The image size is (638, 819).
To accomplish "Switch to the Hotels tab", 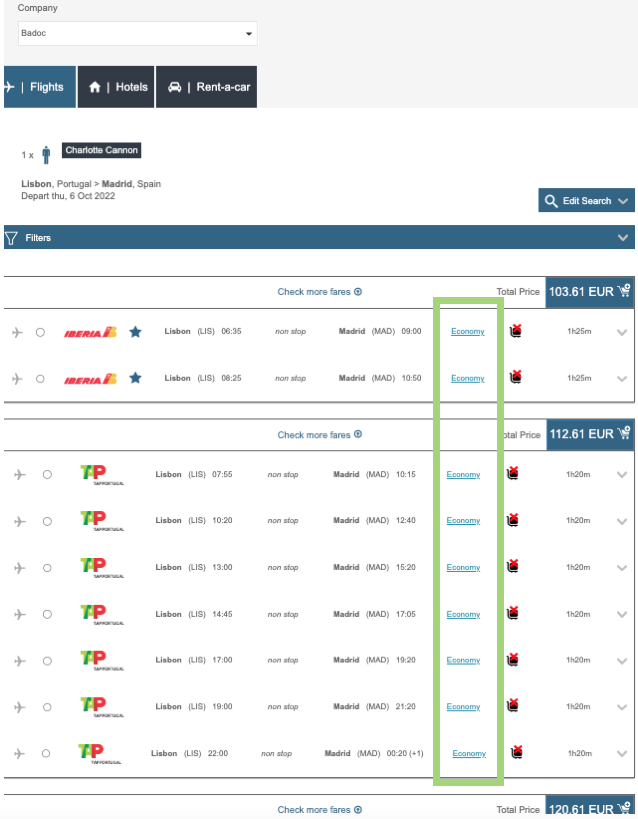I will coord(118,87).
